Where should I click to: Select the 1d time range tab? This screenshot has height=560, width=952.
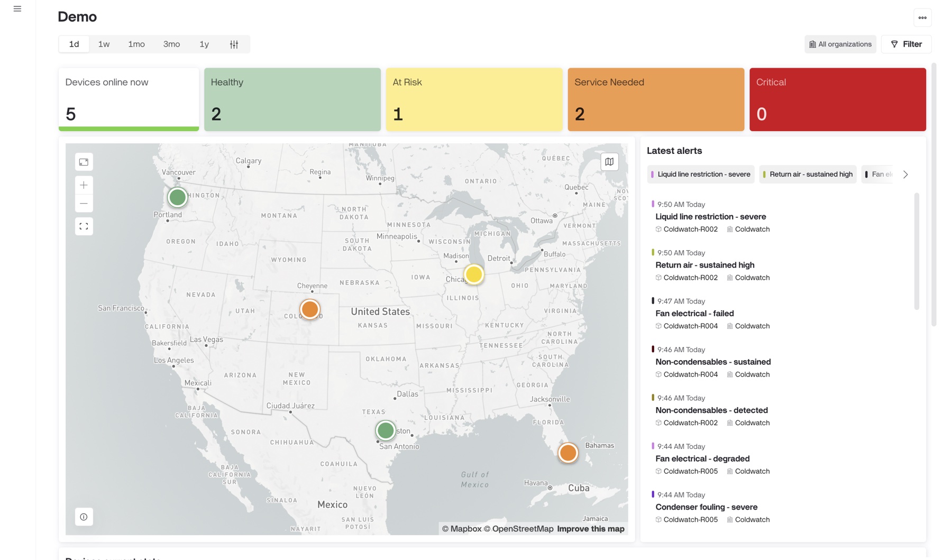pos(74,44)
